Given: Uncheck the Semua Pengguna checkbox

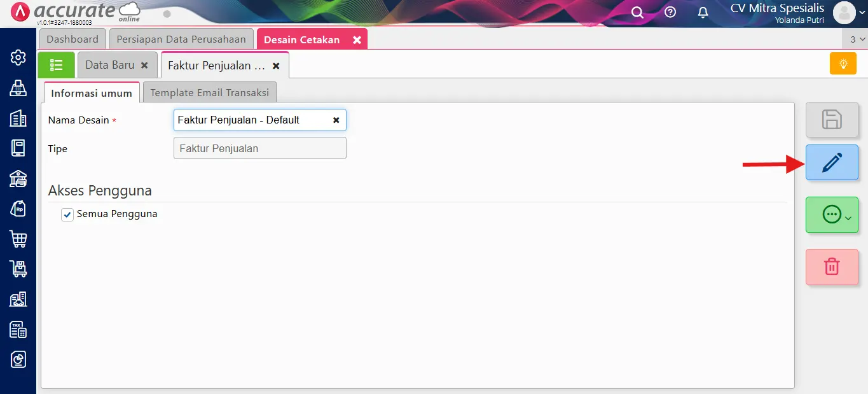Looking at the screenshot, I should (x=67, y=215).
